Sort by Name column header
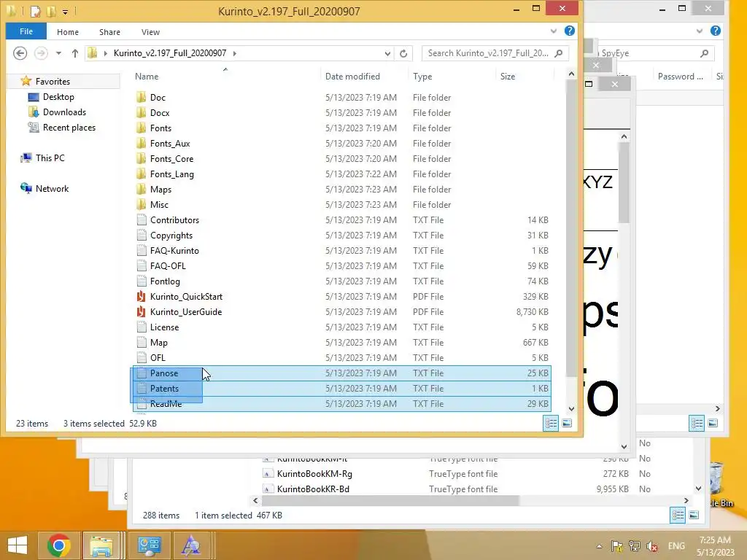747x560 pixels. click(x=147, y=76)
